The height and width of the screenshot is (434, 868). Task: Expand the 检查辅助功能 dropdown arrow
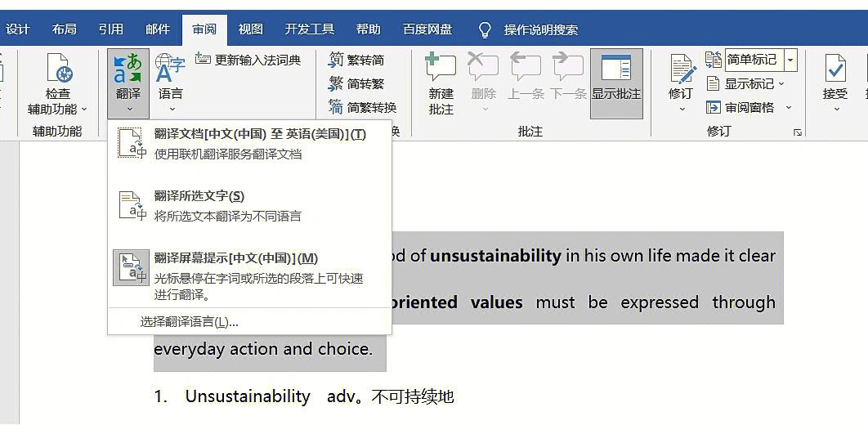(84, 109)
